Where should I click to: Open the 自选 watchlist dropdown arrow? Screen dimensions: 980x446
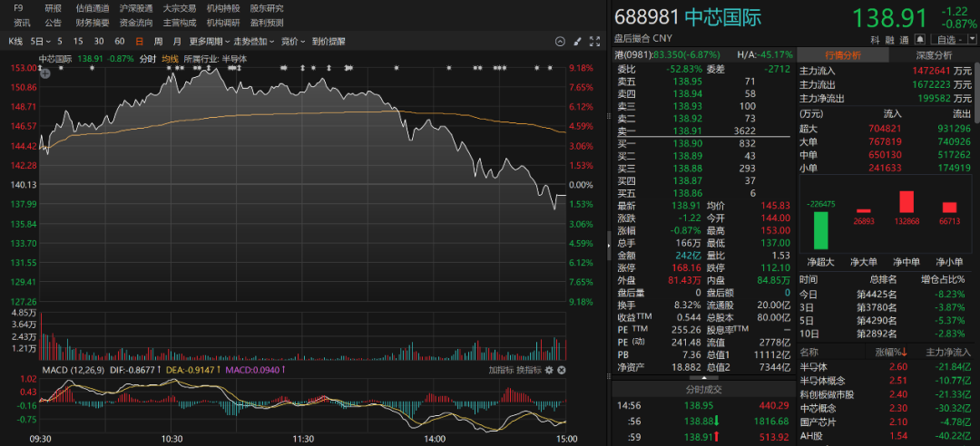coord(973,39)
